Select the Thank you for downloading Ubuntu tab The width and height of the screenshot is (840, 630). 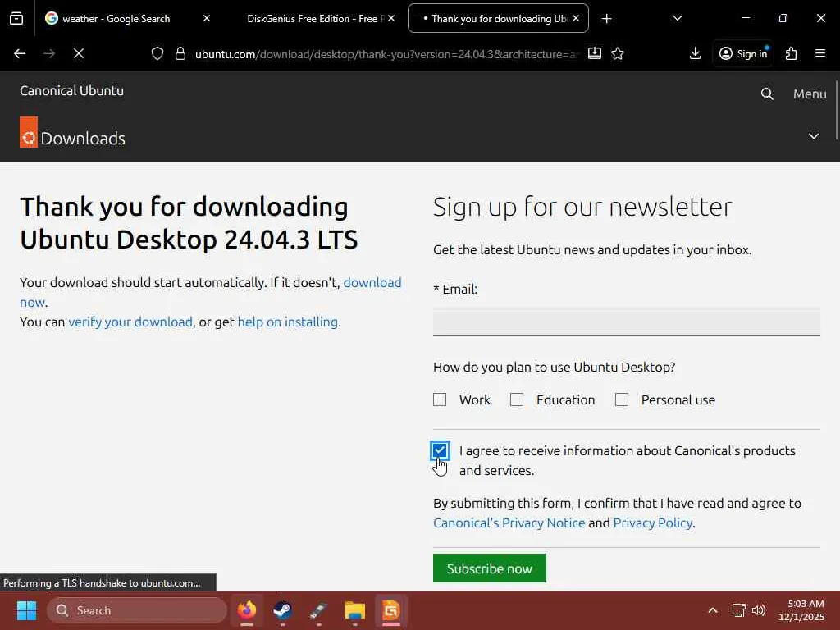[498, 19]
